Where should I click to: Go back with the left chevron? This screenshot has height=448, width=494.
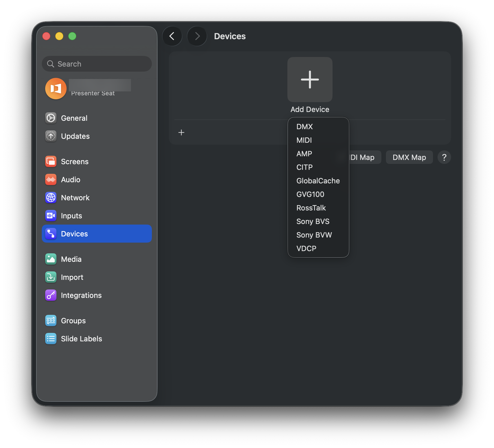coord(172,36)
